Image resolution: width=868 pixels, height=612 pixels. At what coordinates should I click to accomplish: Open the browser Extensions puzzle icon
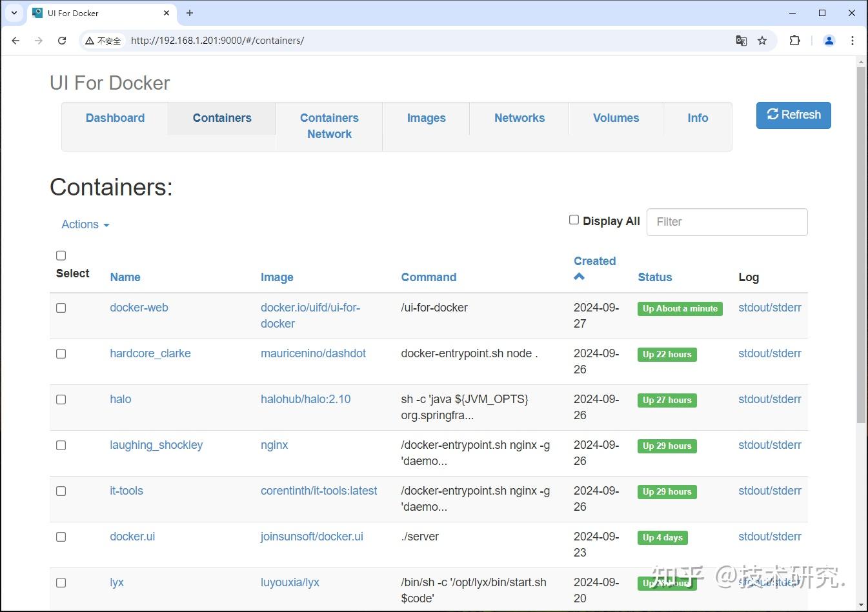(794, 40)
